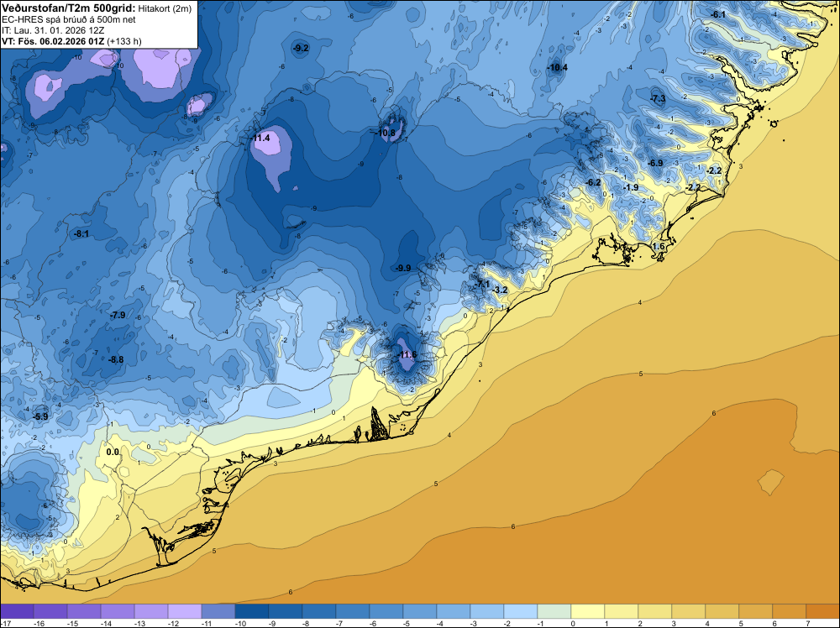The height and width of the screenshot is (628, 840).
Task: Click the -10.8 temperature label on map
Action: pyautogui.click(x=386, y=133)
